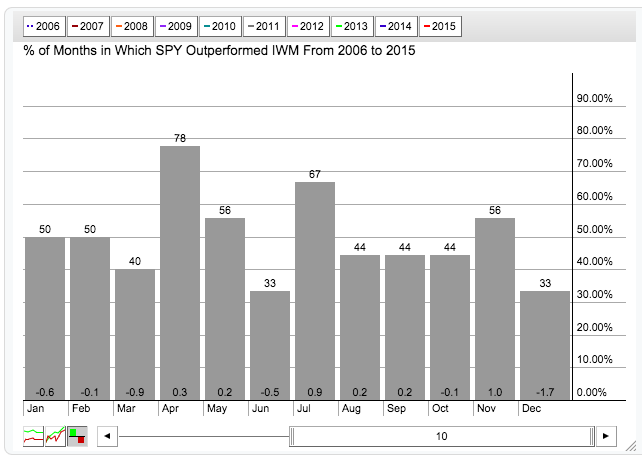
Task: Grab the left grip of the slider thumb
Action: [292, 436]
